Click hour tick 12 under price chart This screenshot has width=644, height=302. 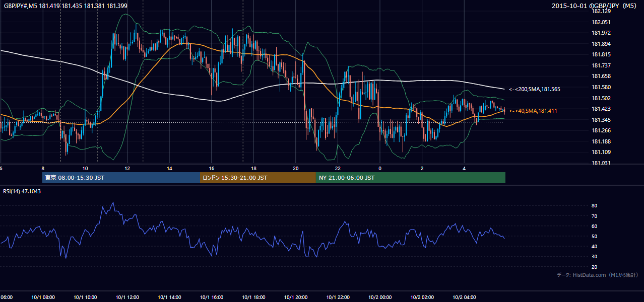[x=127, y=168]
